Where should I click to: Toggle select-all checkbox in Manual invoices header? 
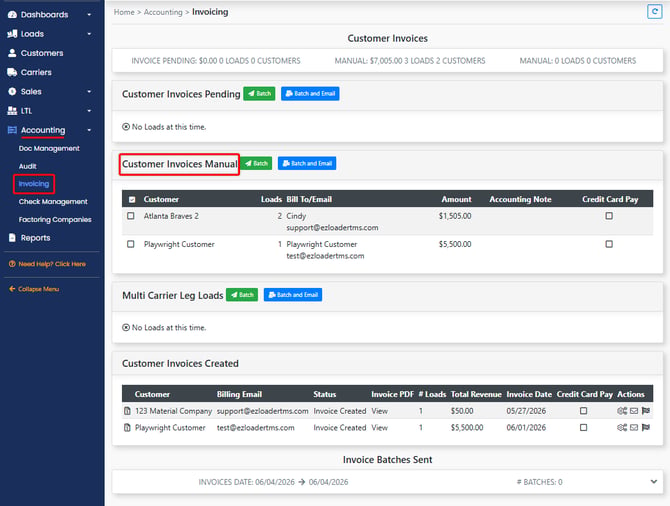pyautogui.click(x=132, y=200)
